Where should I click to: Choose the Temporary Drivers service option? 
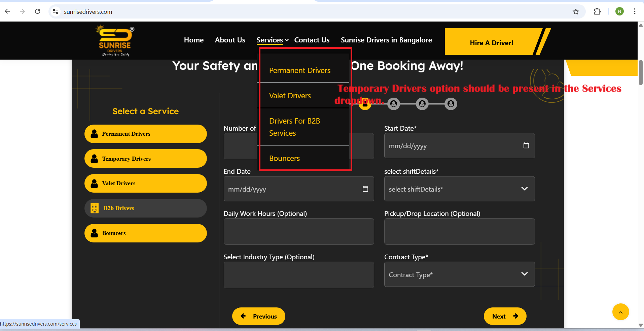tap(145, 159)
